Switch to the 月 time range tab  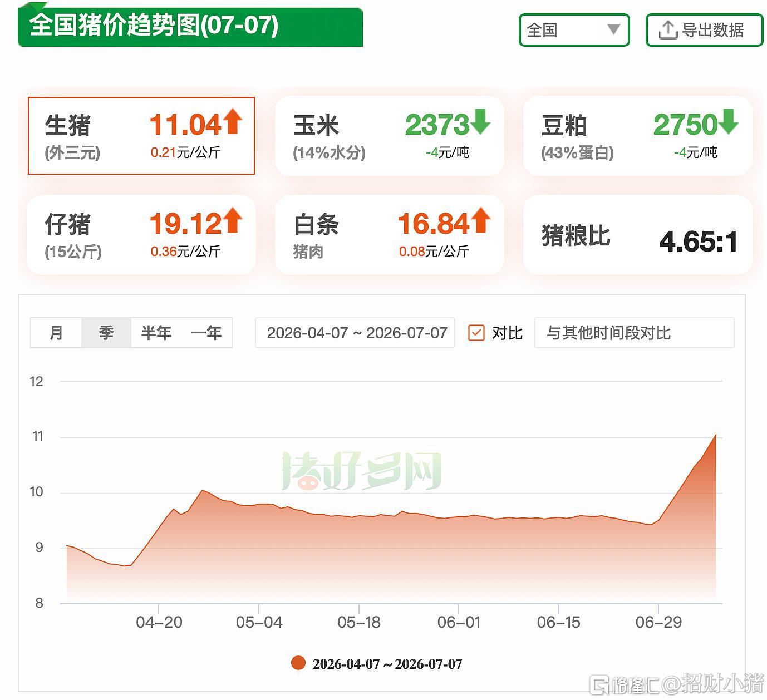point(56,333)
